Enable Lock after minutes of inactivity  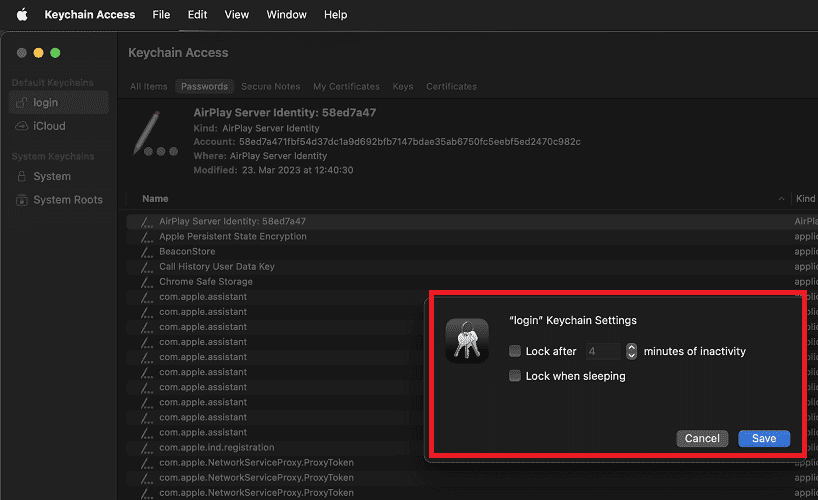click(515, 352)
